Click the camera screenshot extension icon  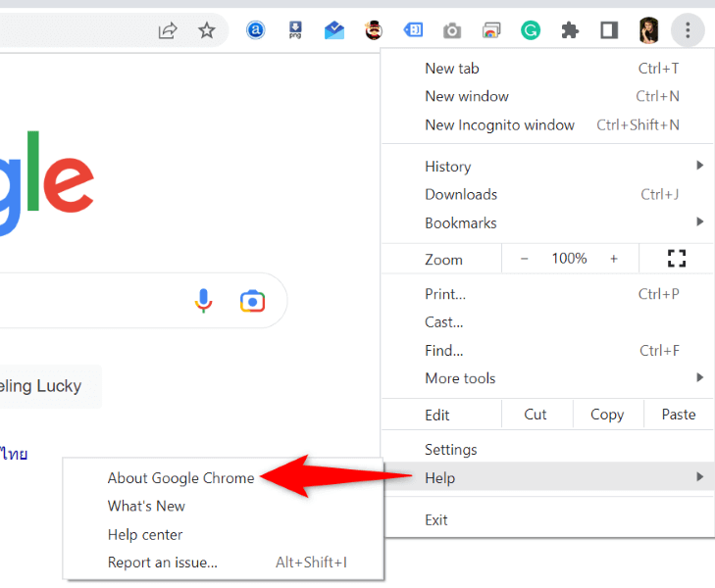(x=451, y=30)
